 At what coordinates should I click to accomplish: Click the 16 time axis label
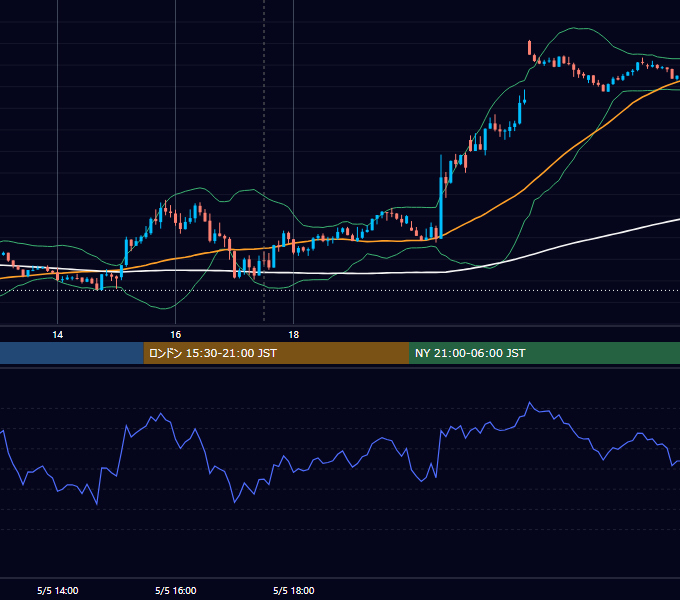[175, 335]
